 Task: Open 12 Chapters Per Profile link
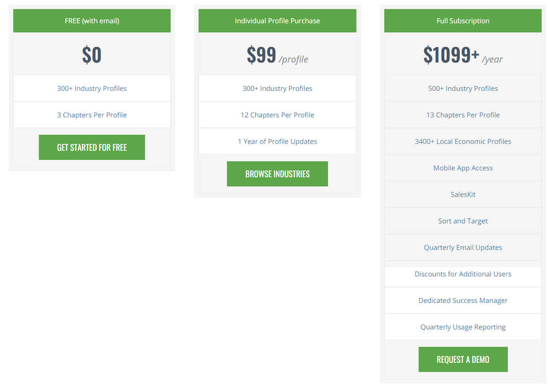tap(277, 114)
